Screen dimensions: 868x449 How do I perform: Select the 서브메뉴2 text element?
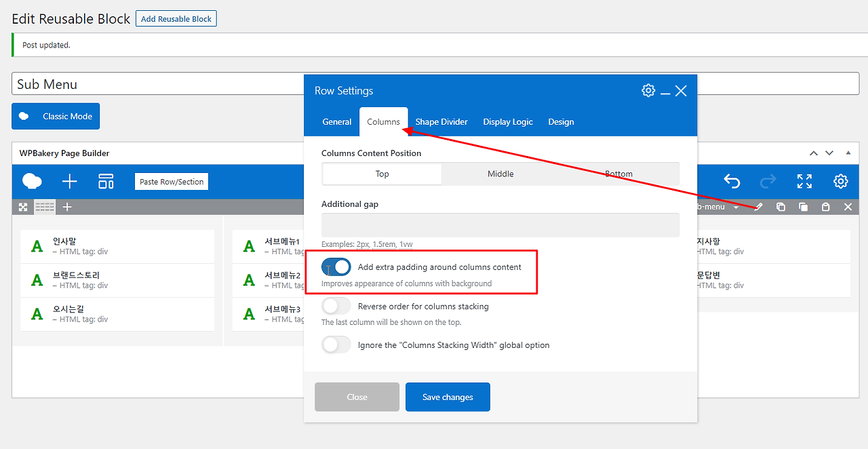pos(269,280)
